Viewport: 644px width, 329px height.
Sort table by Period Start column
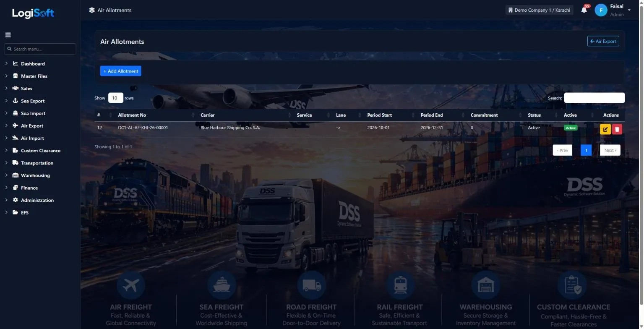pos(390,115)
